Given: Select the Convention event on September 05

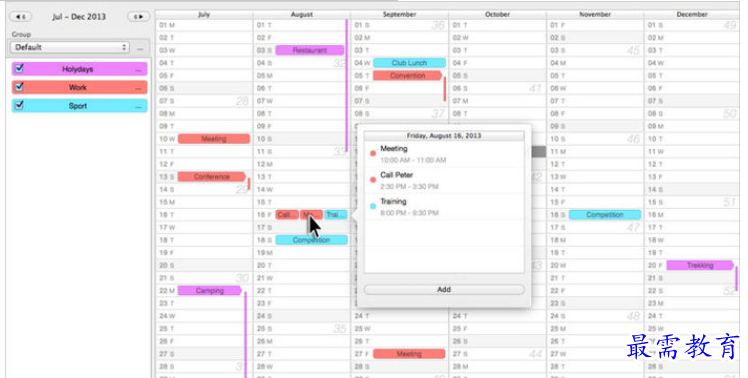Looking at the screenshot, I should tap(407, 75).
